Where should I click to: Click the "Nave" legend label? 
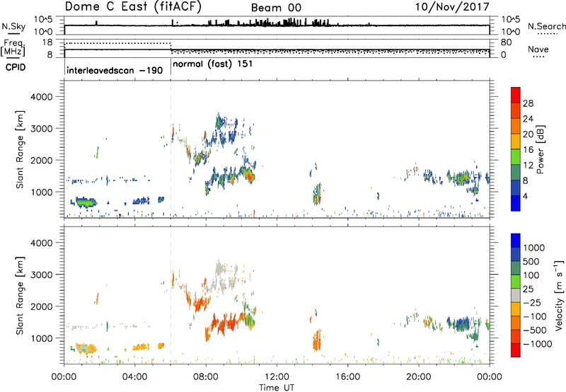click(x=538, y=49)
